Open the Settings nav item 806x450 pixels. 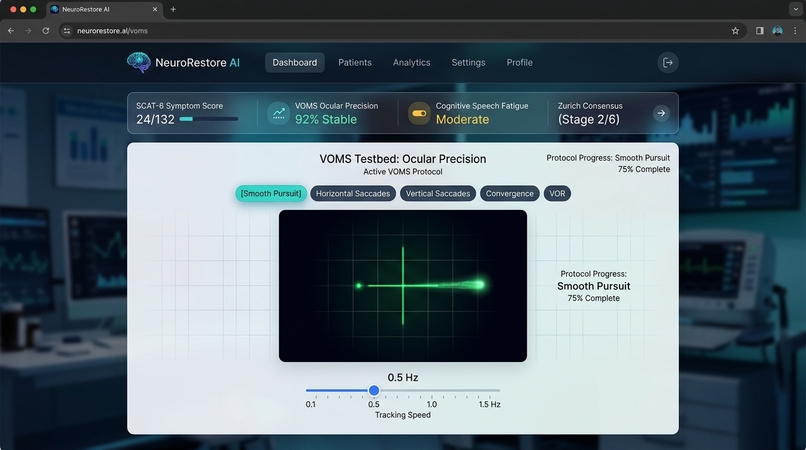point(468,62)
